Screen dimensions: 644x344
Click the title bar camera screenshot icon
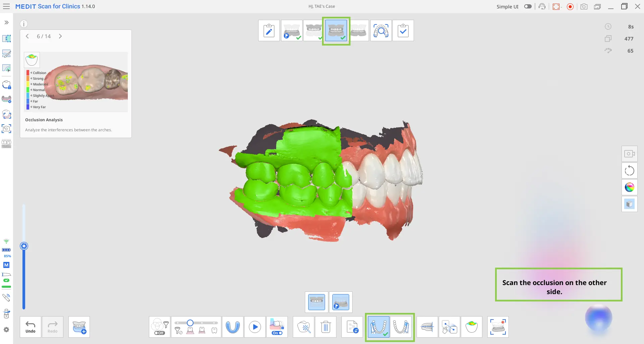click(x=584, y=6)
